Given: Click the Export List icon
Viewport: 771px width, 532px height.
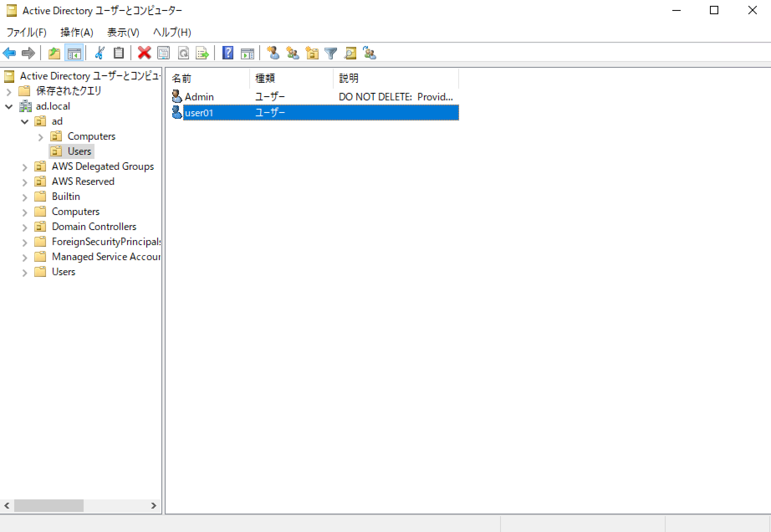Looking at the screenshot, I should (x=202, y=53).
